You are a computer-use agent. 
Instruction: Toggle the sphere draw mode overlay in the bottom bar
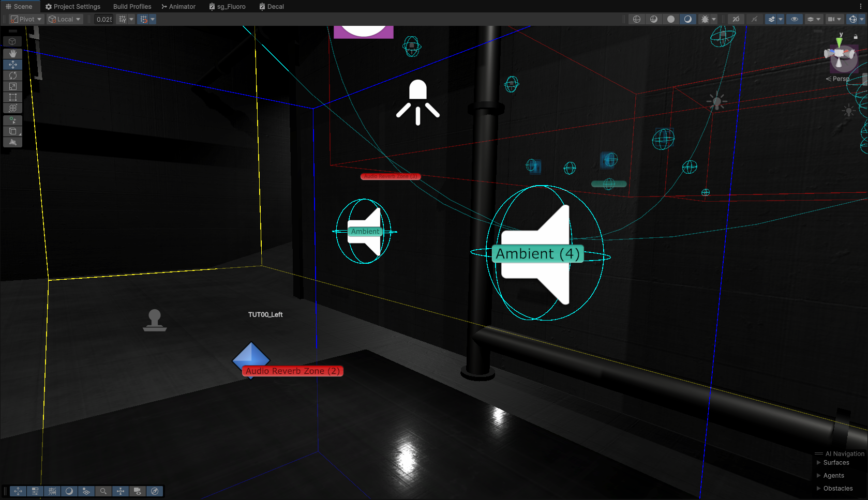(69, 491)
